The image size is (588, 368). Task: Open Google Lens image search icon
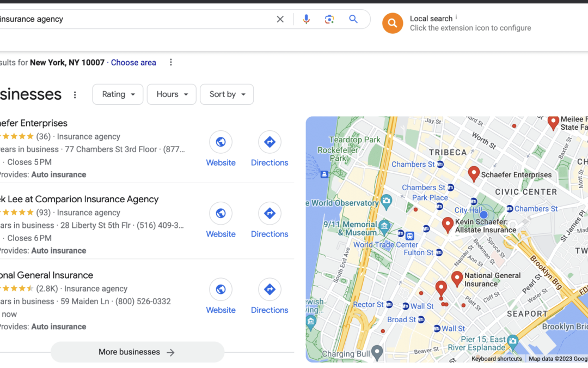coord(329,19)
